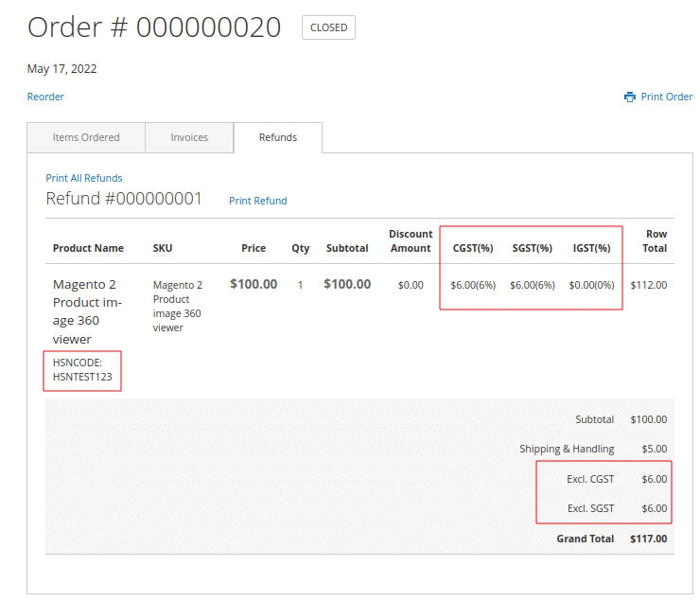Click the Order # 000000020 heading
The image size is (700, 602).
(154, 27)
